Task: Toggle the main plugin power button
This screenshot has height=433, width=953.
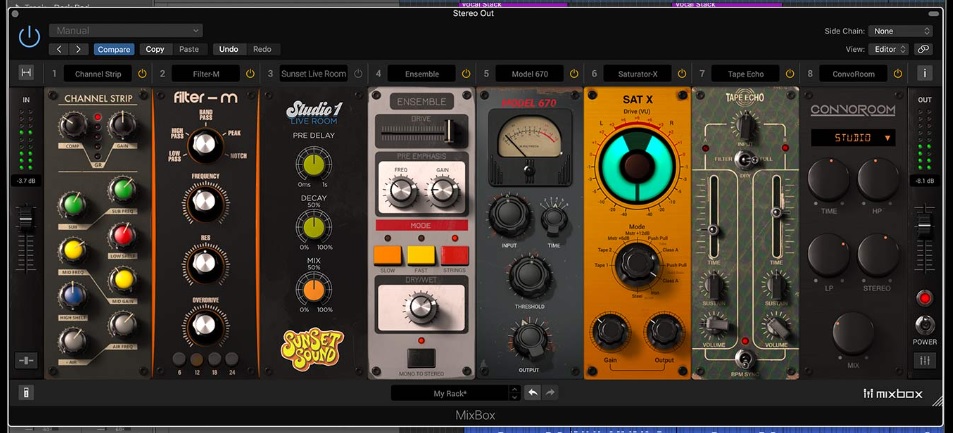Action: click(29, 37)
